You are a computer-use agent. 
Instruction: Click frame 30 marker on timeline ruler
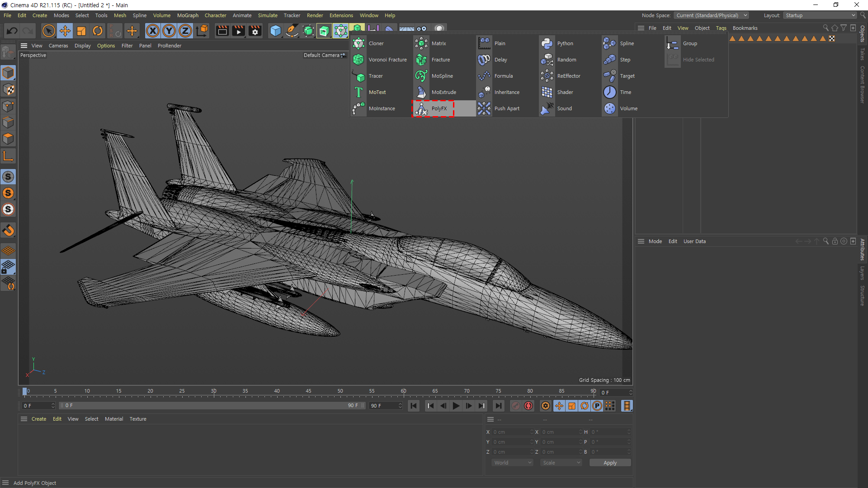coord(213,391)
